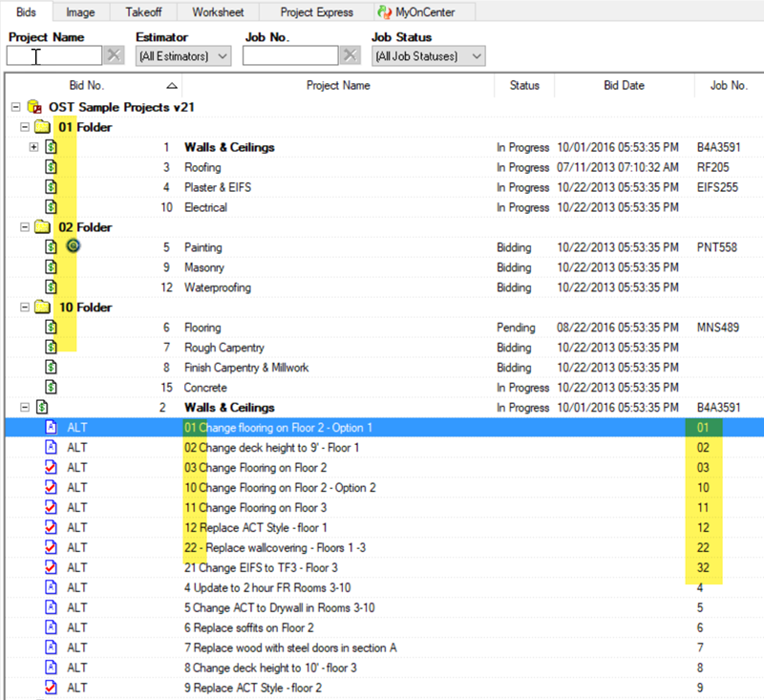Sort by the Job No. column header

(729, 86)
